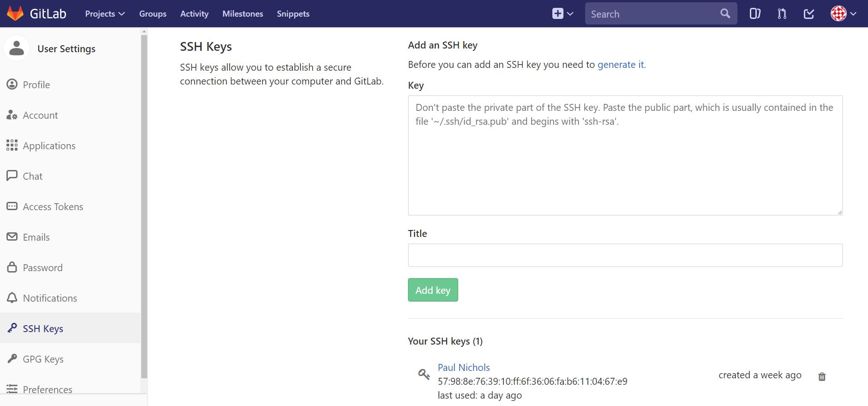Expand the Projects dropdown menu
Image resolution: width=868 pixels, height=406 pixels.
[x=105, y=14]
